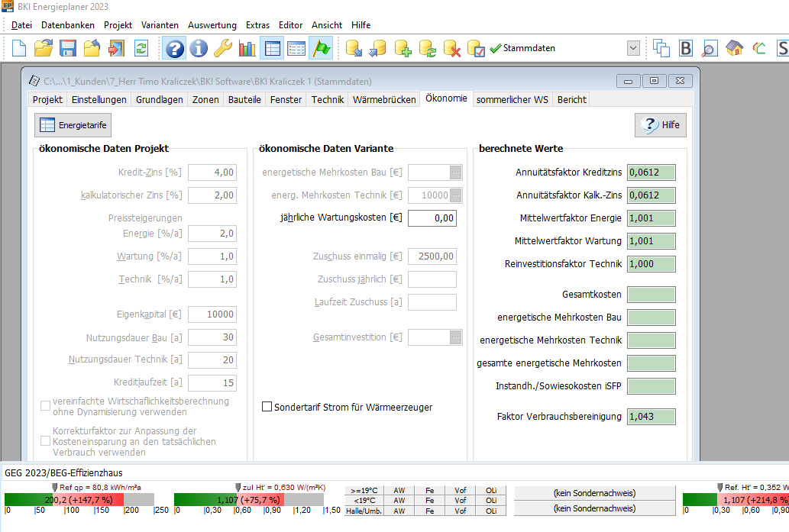Click the delete variant database icon
Viewport: 789px width, 532px height.
[452, 49]
